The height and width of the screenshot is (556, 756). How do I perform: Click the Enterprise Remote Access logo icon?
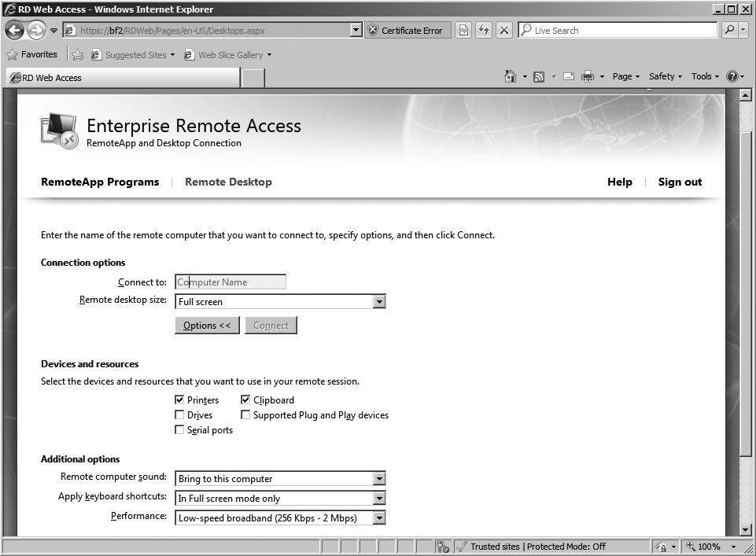coord(60,131)
